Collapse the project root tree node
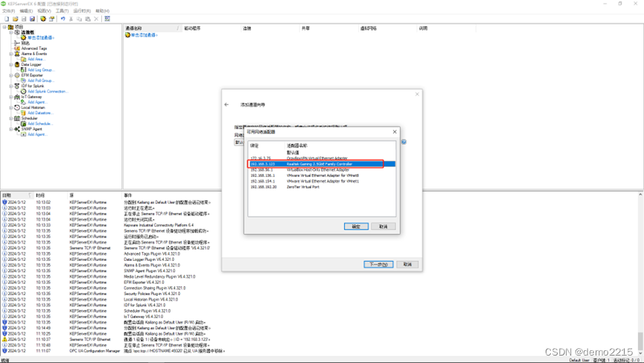 point(4,27)
